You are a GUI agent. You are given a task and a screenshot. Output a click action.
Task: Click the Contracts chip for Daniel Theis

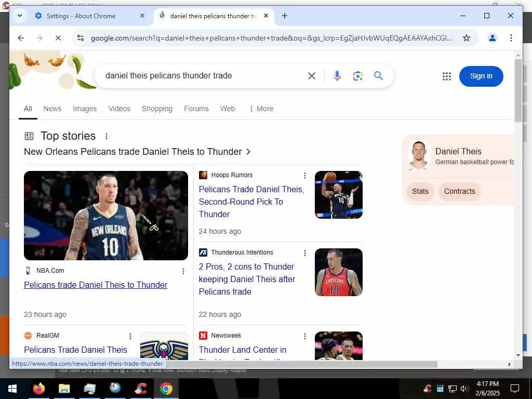[459, 191]
